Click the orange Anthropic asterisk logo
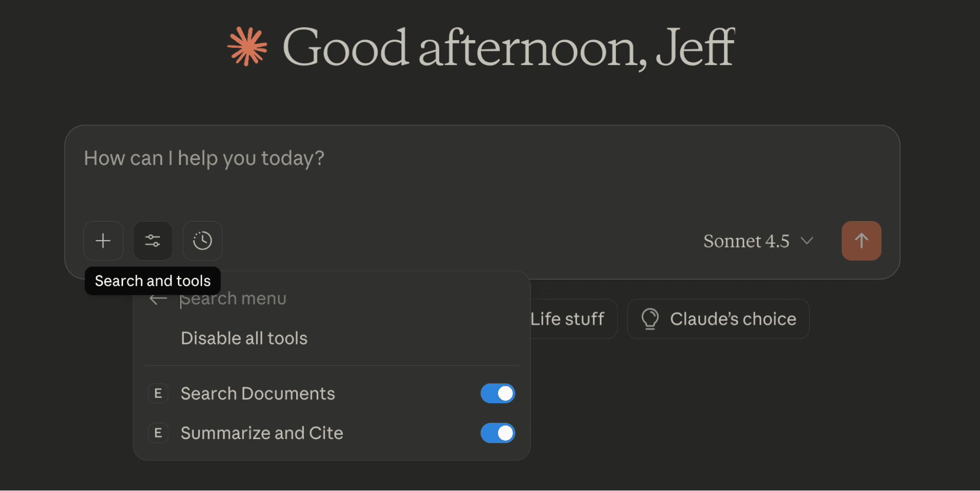Image resolution: width=980 pixels, height=491 pixels. 247,46
